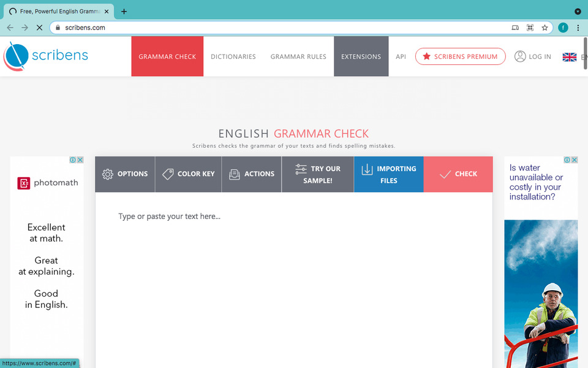Open the Extensions menu item
588x368 pixels.
[x=361, y=56]
